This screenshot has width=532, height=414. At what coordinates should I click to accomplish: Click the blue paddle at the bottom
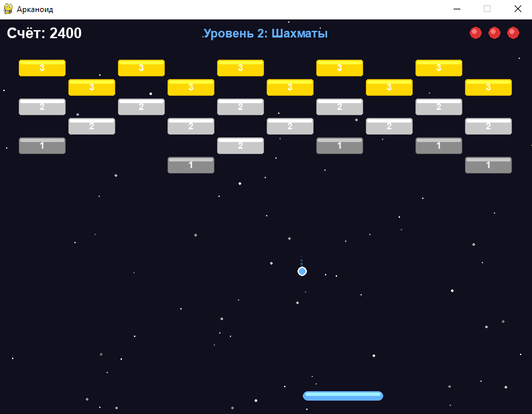(x=343, y=396)
